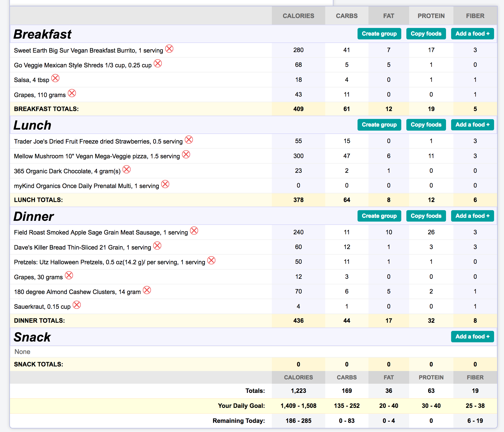Click Create group for Breakfast
This screenshot has height=432, width=504.
[x=379, y=34]
